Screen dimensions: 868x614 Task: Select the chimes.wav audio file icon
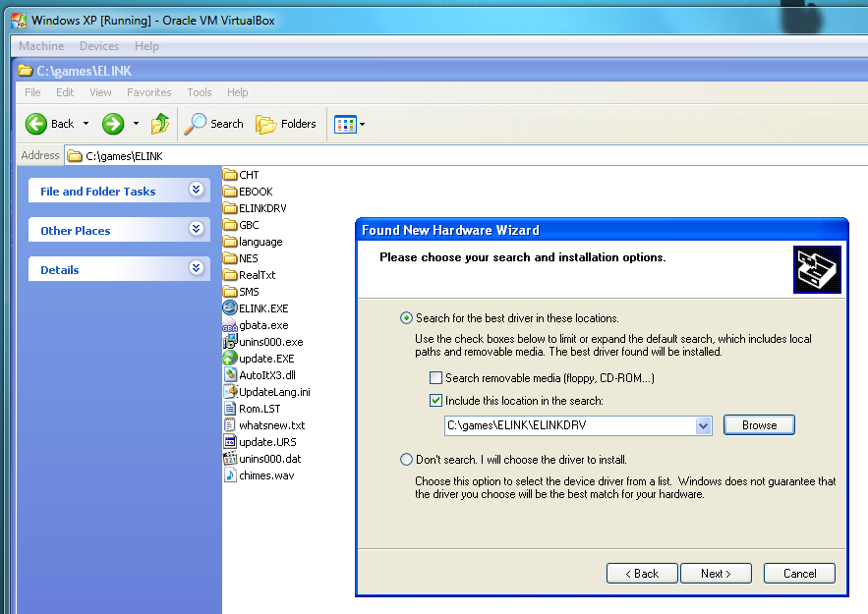230,475
